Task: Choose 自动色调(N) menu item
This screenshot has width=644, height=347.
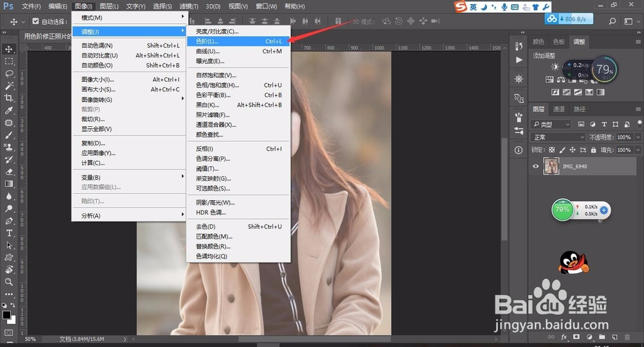Action: click(129, 45)
